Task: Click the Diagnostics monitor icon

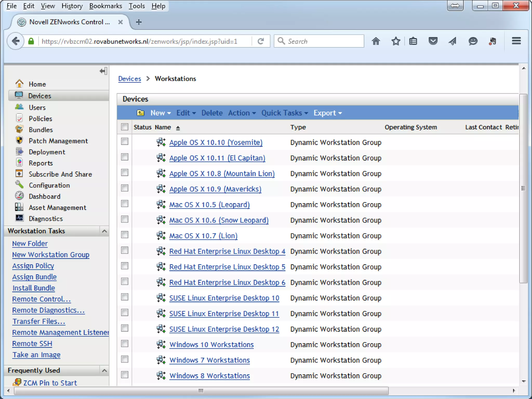Action: (19, 218)
